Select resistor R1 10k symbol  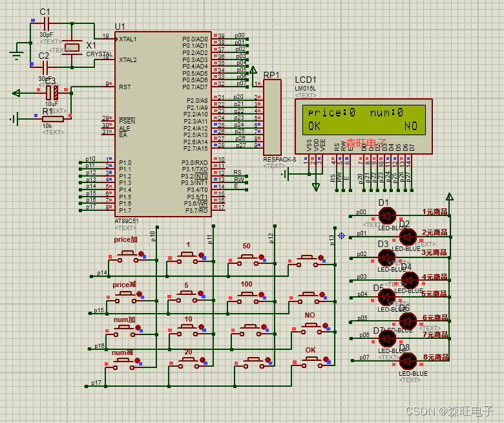[53, 119]
